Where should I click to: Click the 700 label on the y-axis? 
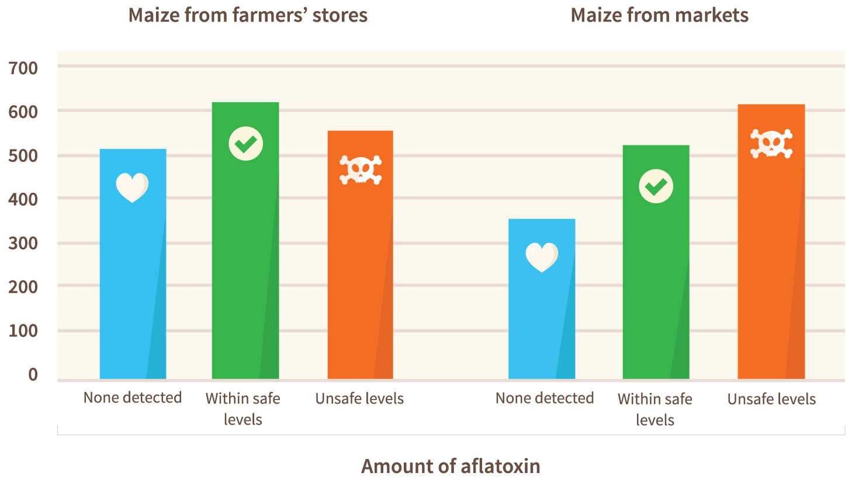click(23, 68)
